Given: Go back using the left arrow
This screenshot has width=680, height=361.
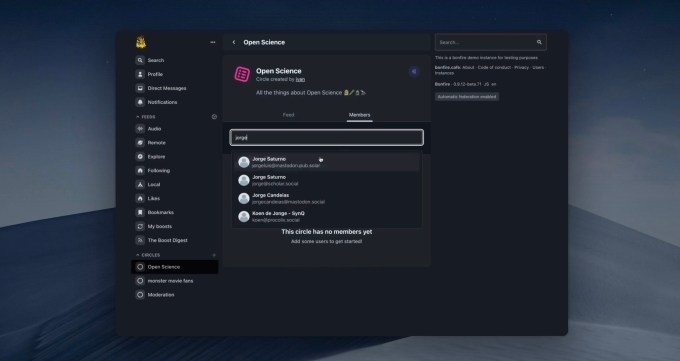Looking at the screenshot, I should (234, 42).
